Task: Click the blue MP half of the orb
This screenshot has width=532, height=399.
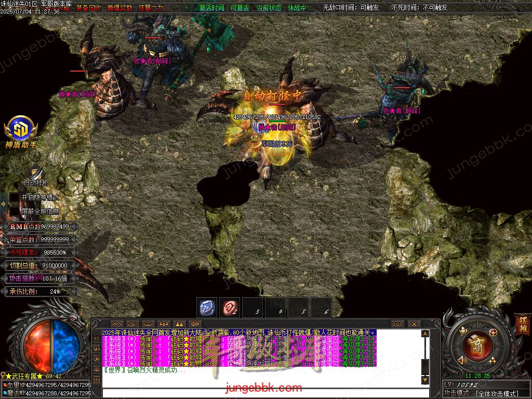Action: (x=66, y=345)
